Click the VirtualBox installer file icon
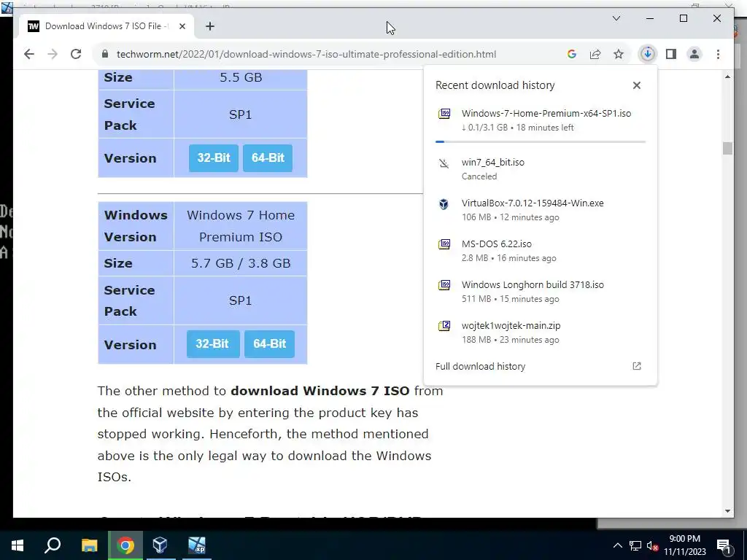Image resolution: width=747 pixels, height=560 pixels. 444,204
